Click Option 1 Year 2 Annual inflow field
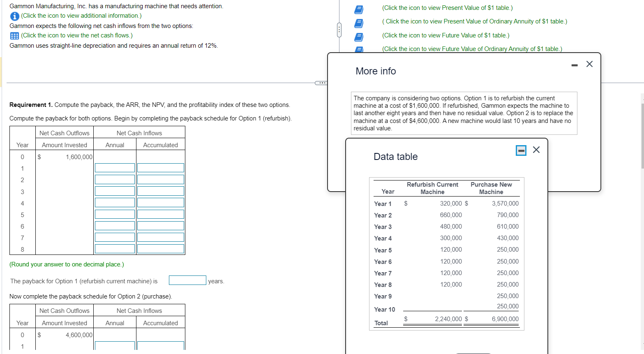This screenshot has height=354, width=644. tap(115, 179)
